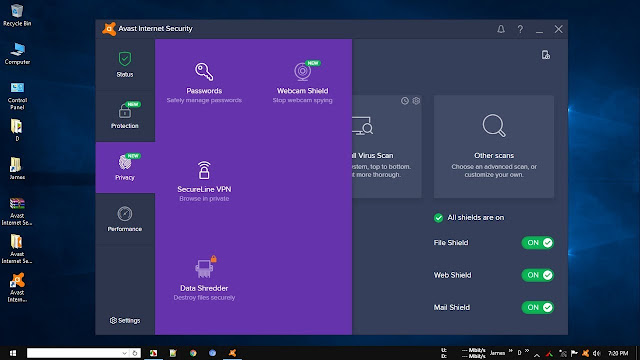Click the Action Center flag tray icon
Screen dimensions: 640x360
(574, 353)
